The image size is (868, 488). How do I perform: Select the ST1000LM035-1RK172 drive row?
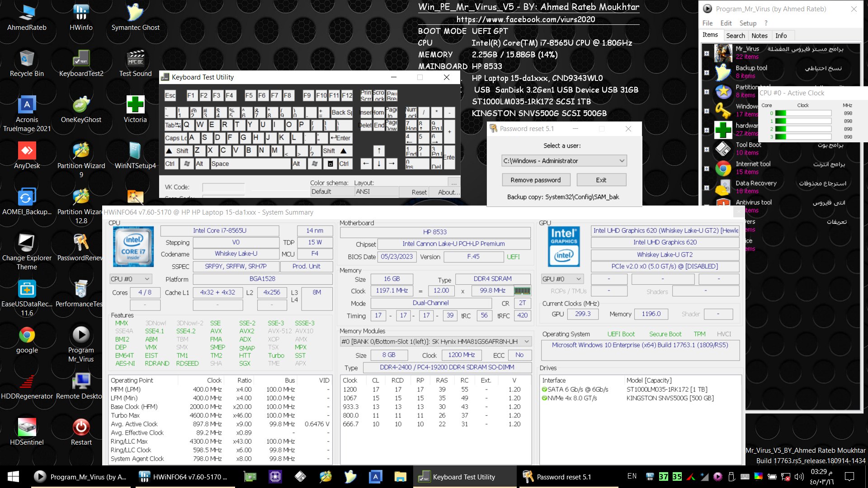(640, 389)
